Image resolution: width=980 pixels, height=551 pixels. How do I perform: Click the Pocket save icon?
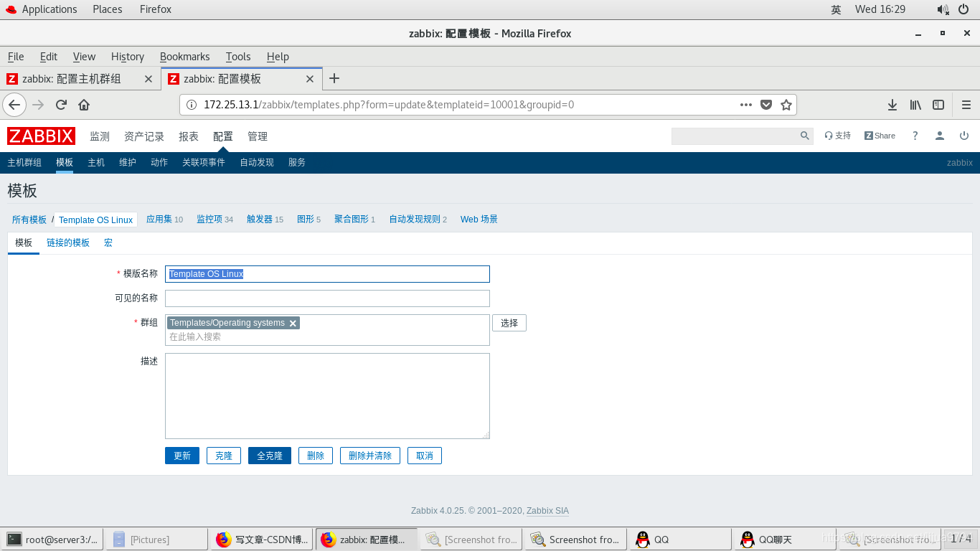click(x=766, y=105)
